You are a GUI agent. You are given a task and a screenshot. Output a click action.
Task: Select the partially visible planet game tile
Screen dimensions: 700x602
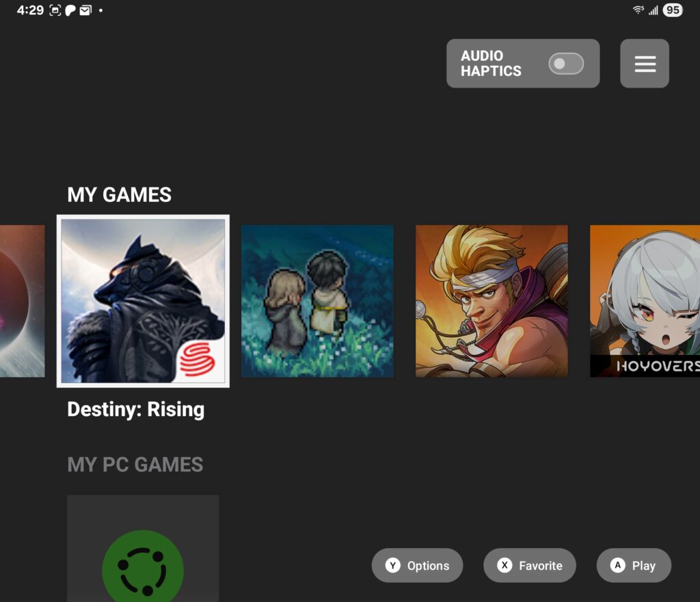point(23,301)
